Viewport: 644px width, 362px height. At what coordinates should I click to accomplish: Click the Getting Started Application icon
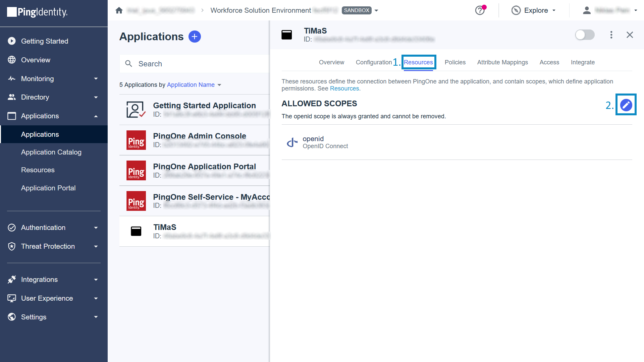(136, 110)
